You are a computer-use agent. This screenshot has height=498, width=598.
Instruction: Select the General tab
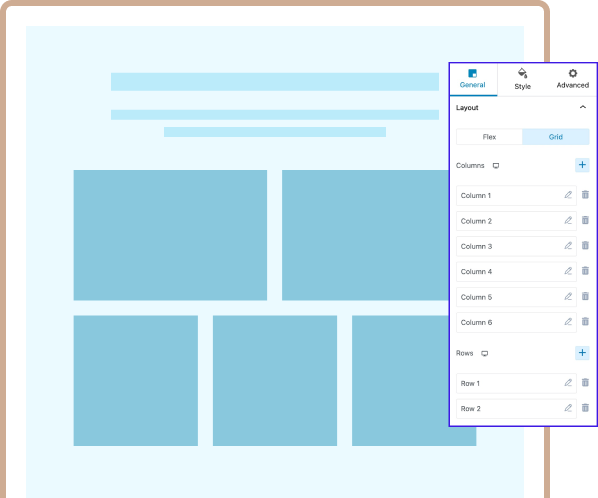473,79
